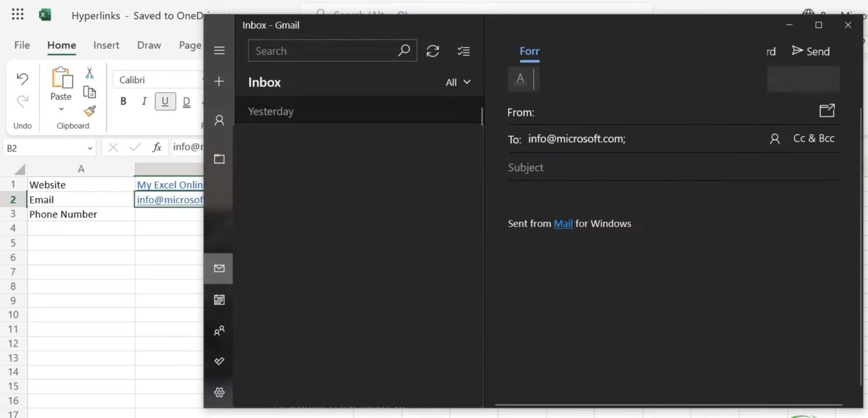This screenshot has width=868, height=418.
Task: Send the email message
Action: (x=810, y=51)
